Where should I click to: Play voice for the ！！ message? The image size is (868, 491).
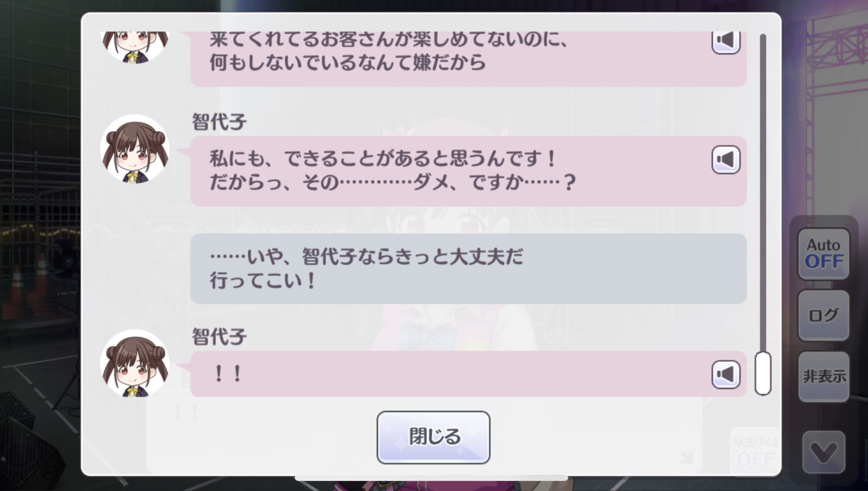point(726,374)
